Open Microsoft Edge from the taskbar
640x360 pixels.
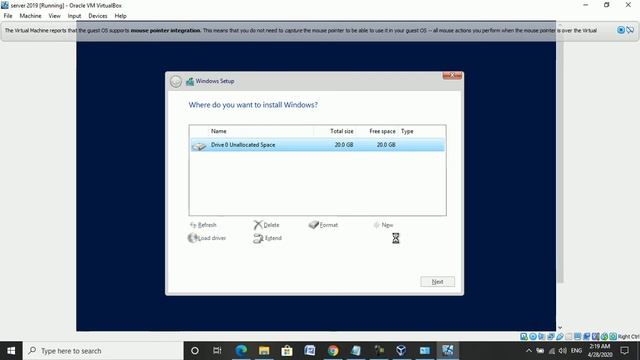(x=241, y=351)
